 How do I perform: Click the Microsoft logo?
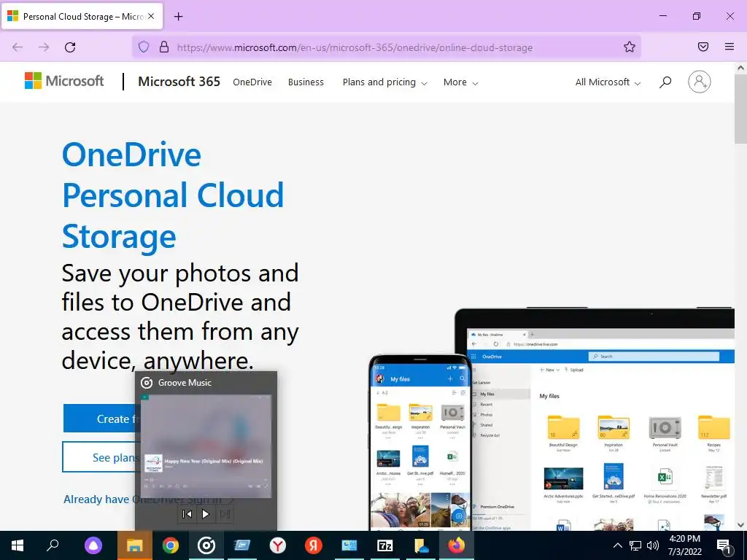click(x=64, y=81)
